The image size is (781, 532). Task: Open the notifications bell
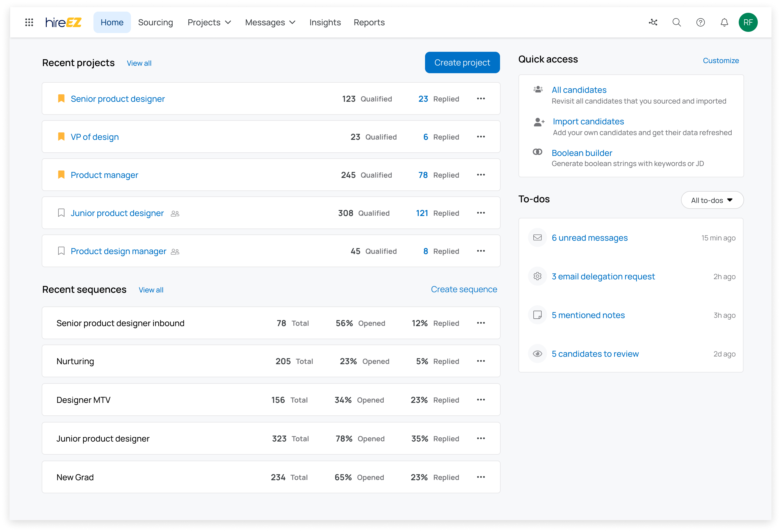(x=724, y=23)
